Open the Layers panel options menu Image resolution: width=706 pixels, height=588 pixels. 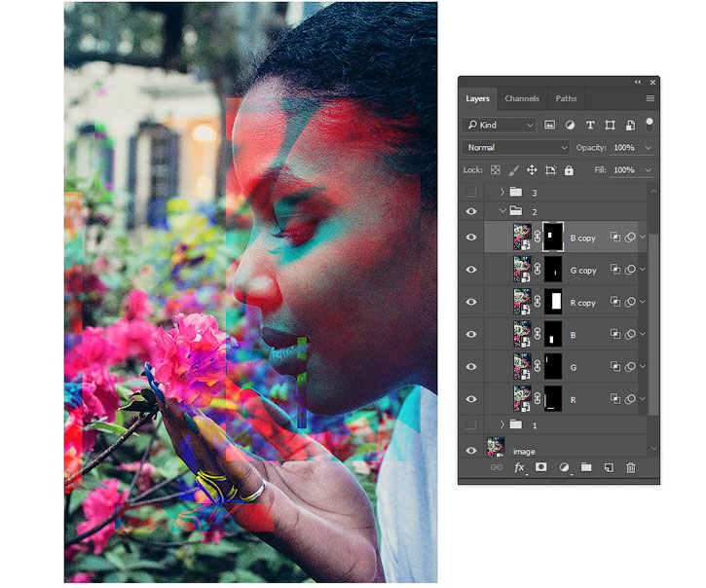click(x=650, y=98)
